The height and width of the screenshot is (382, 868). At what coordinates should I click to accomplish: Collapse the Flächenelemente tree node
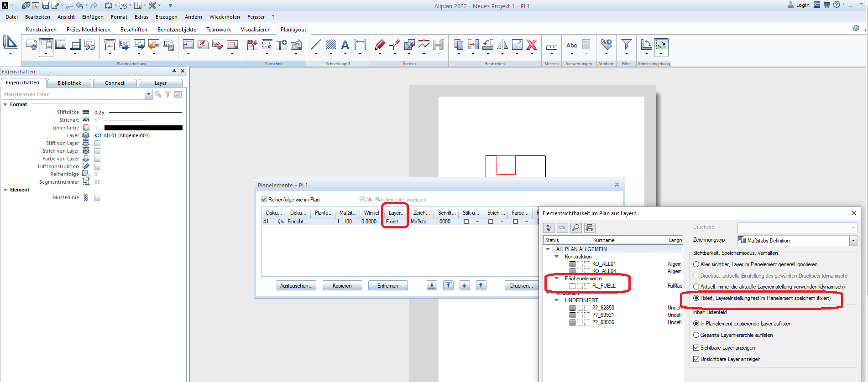[557, 279]
